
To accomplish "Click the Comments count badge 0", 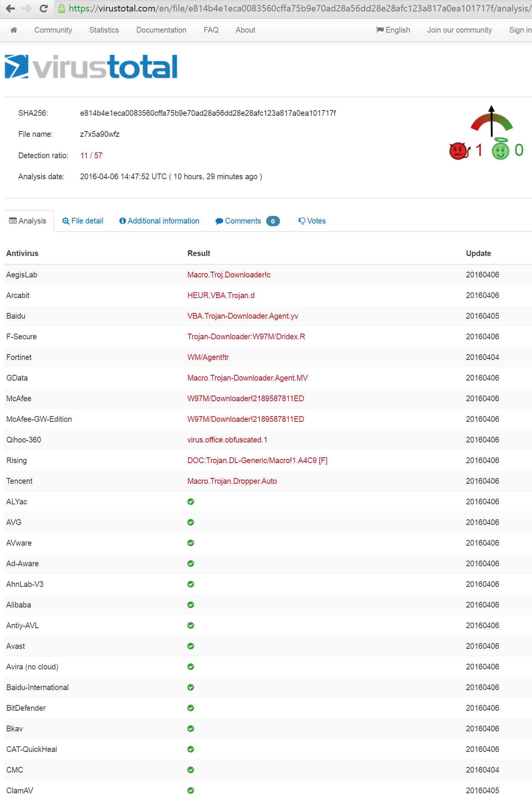I will point(273,221).
